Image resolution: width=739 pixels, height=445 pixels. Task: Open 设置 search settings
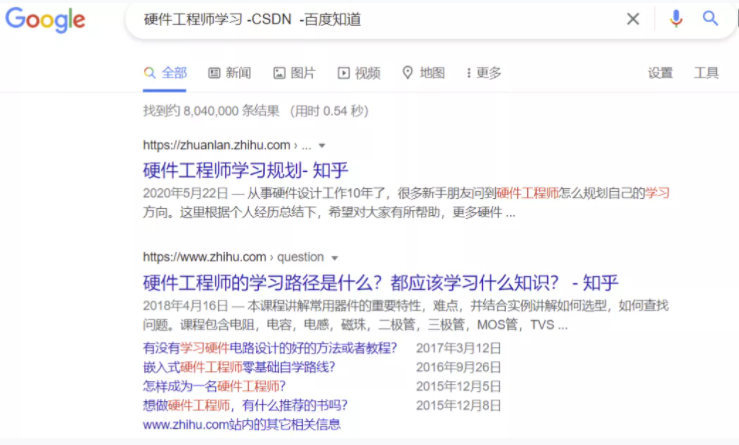660,73
